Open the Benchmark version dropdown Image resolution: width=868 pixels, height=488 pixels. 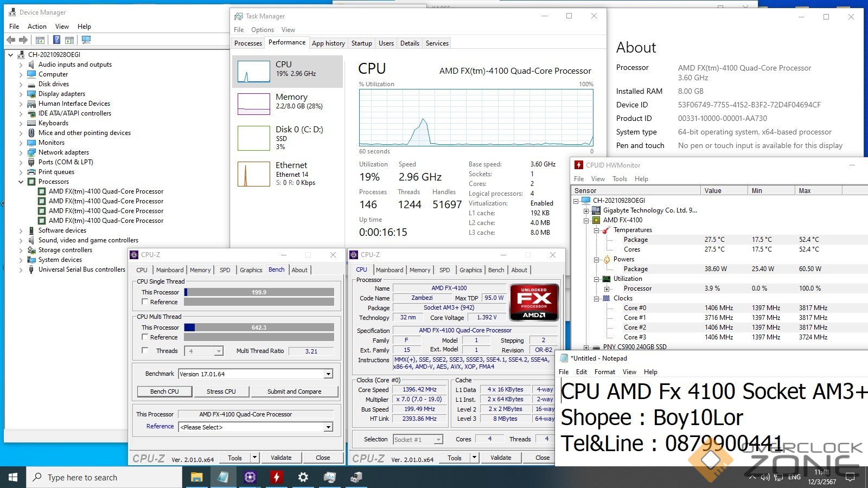(328, 374)
